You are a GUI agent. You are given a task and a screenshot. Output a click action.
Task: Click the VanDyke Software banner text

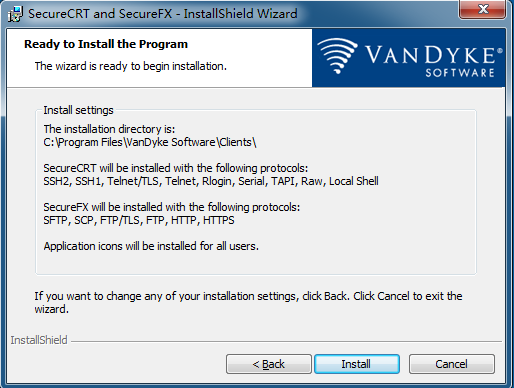[434, 60]
